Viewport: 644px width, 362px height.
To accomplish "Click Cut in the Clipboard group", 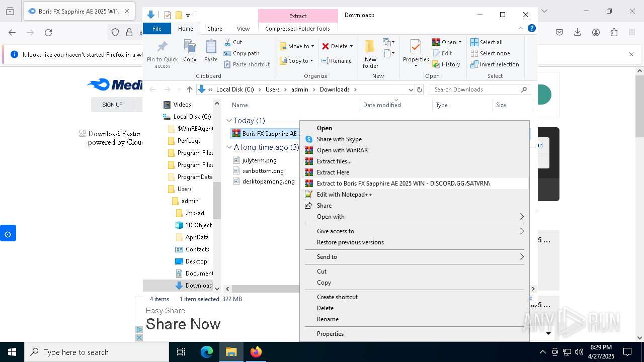I will 233,42.
